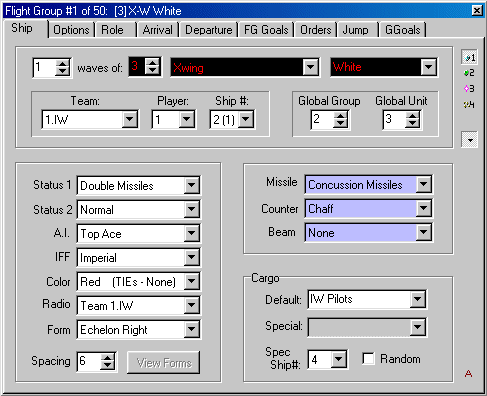Go to the FG Goals tab

pyautogui.click(x=266, y=30)
